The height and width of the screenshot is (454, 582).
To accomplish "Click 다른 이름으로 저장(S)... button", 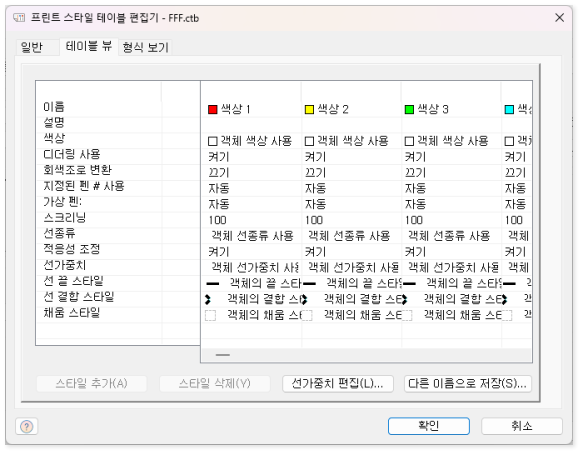I will click(x=468, y=383).
